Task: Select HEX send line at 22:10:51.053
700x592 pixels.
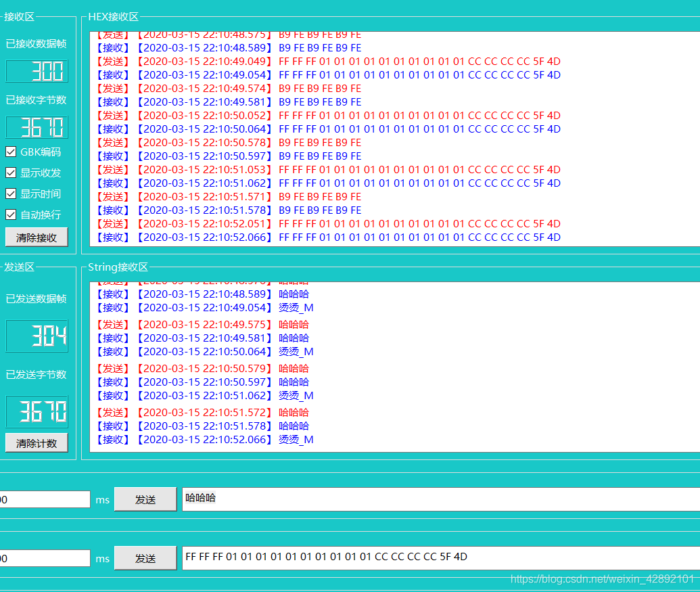Action: pyautogui.click(x=329, y=169)
